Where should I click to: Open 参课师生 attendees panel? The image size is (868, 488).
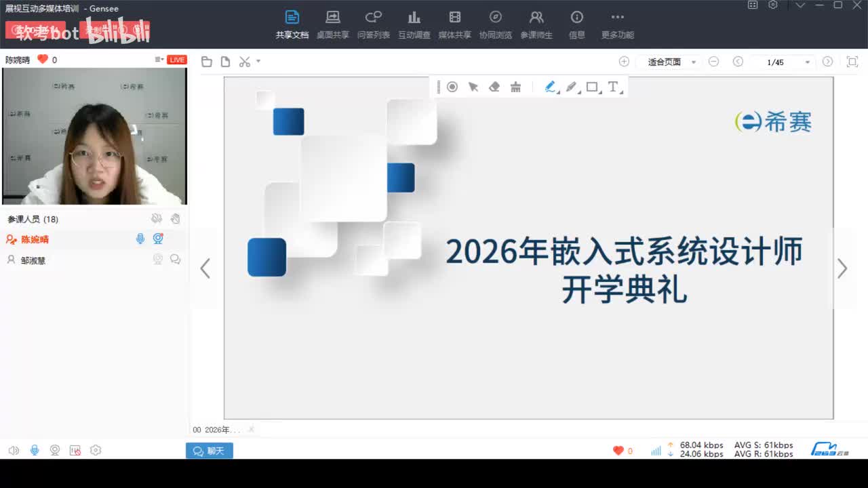pos(536,24)
